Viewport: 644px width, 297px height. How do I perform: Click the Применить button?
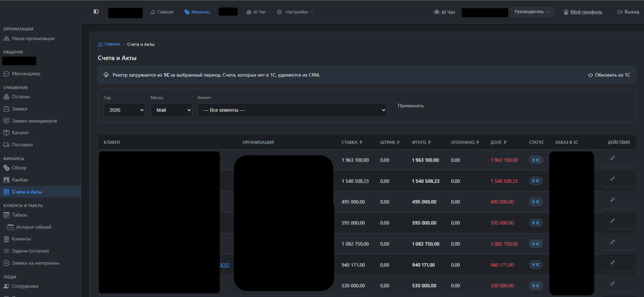[411, 106]
